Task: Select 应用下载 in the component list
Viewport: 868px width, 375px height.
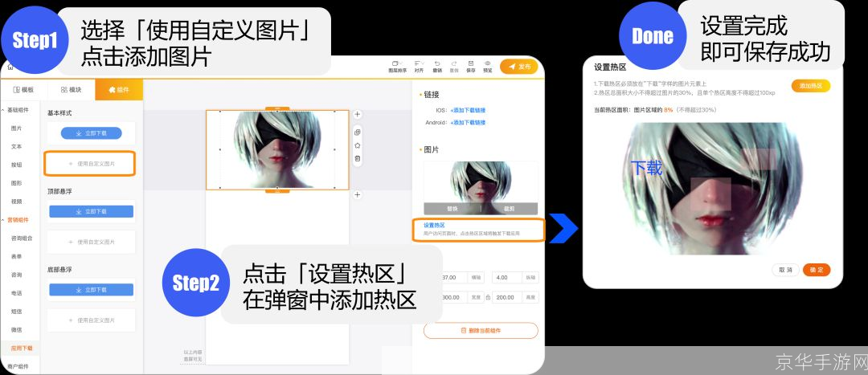Action: (x=21, y=348)
